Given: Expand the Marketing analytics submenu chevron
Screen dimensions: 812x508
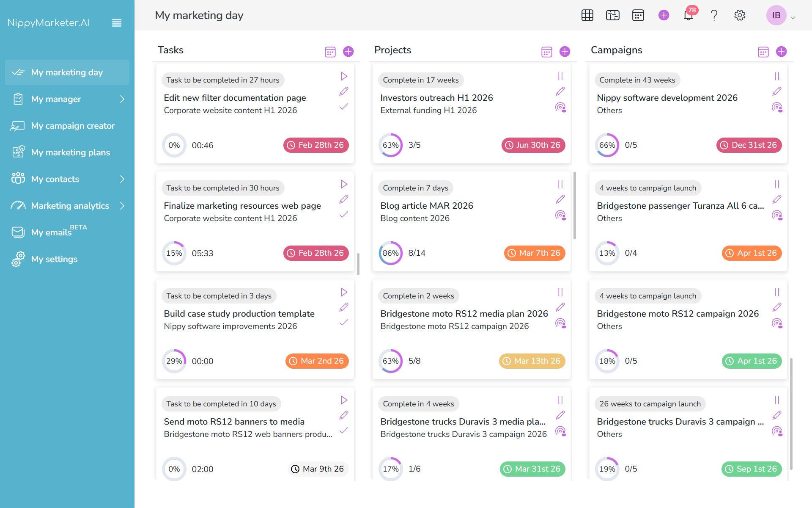Looking at the screenshot, I should pos(122,206).
